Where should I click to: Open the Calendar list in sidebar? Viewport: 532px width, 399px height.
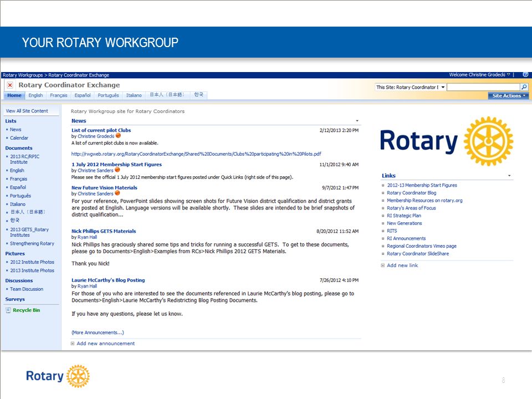pos(19,138)
